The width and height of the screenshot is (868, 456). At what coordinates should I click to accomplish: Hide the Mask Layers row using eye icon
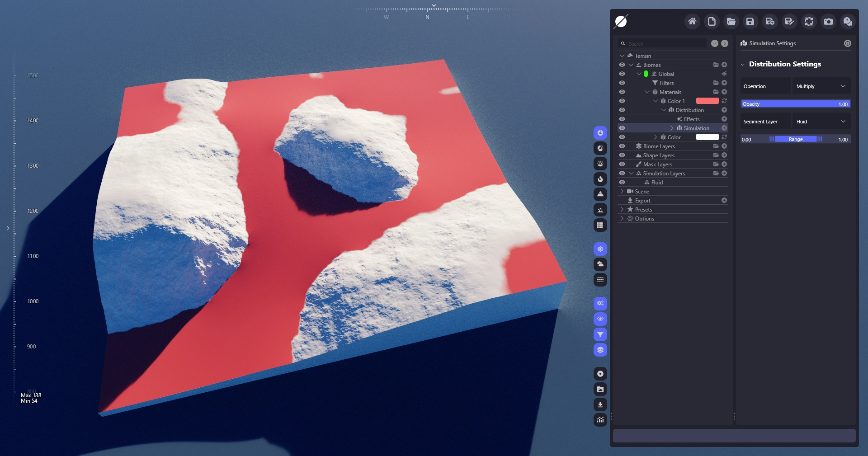622,164
